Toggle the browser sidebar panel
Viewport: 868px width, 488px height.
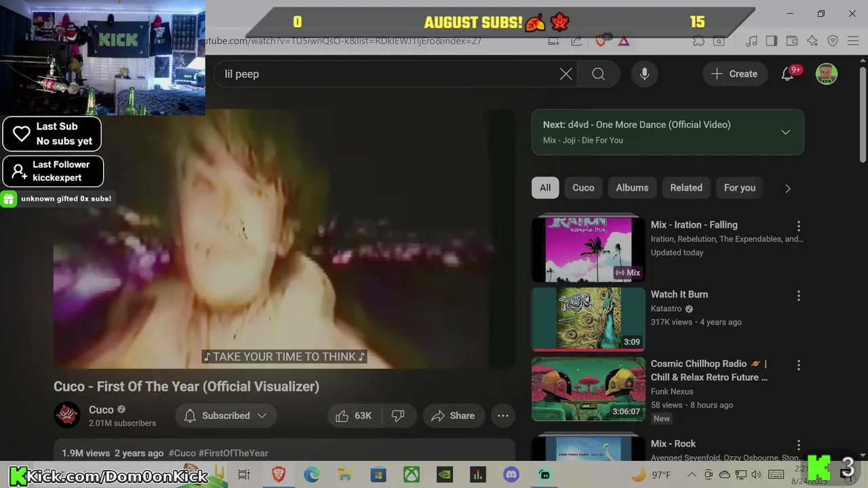(x=771, y=41)
